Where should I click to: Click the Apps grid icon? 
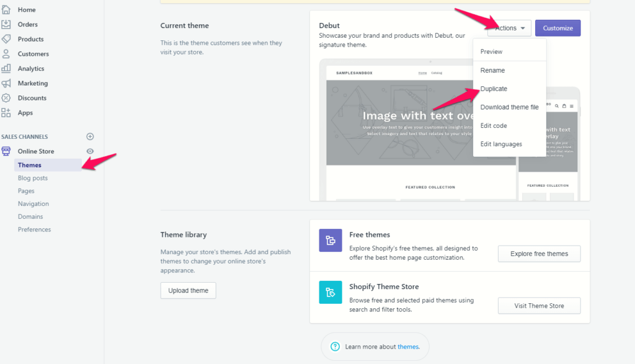pyautogui.click(x=6, y=113)
